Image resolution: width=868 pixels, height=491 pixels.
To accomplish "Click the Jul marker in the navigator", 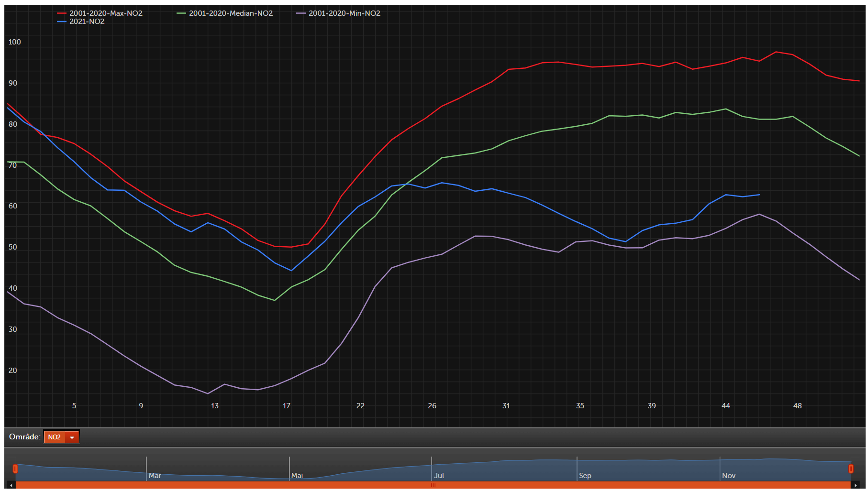I will tap(439, 476).
